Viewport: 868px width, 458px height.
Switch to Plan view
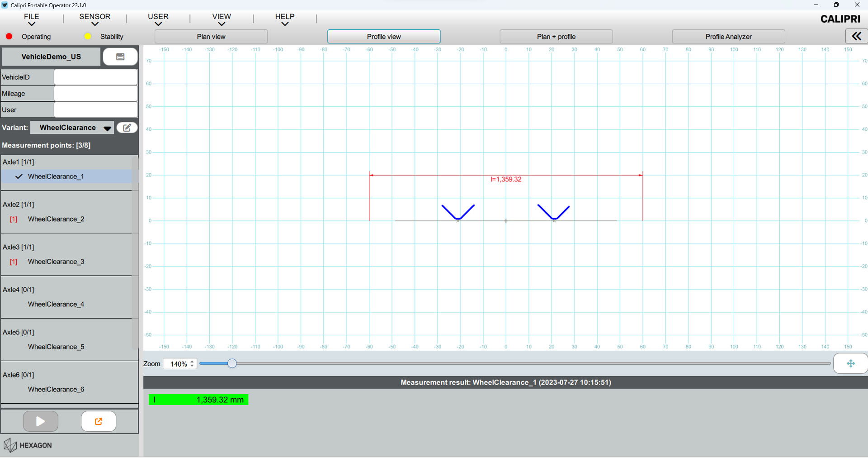211,37
